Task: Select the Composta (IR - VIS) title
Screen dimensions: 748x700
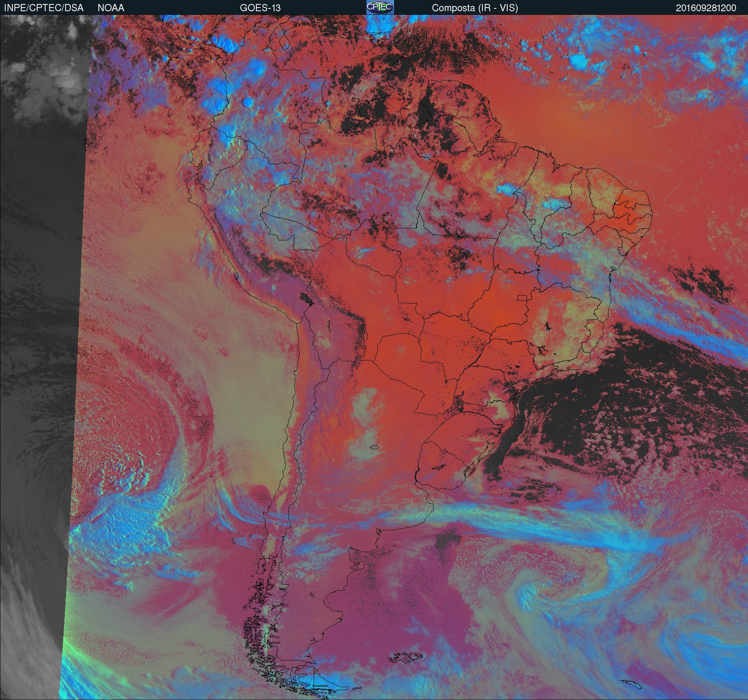Action: [x=475, y=8]
